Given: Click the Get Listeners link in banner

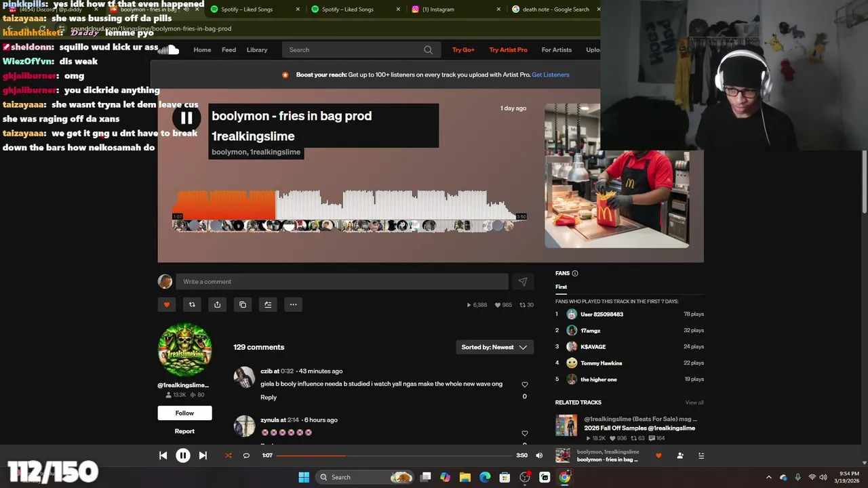Looking at the screenshot, I should click(x=551, y=75).
